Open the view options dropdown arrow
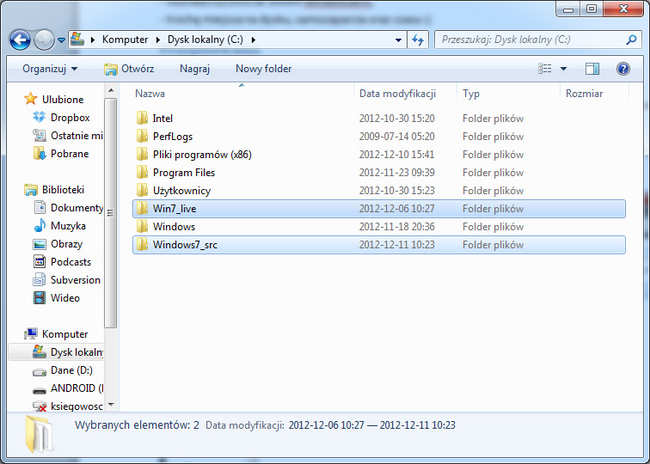The width and height of the screenshot is (650, 464). tap(563, 68)
